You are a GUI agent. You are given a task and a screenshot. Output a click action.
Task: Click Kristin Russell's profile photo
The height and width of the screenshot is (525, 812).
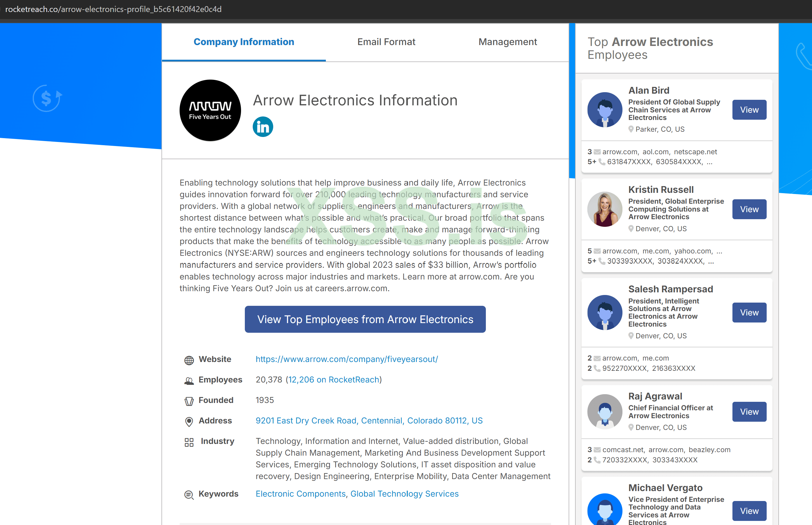[x=605, y=209]
